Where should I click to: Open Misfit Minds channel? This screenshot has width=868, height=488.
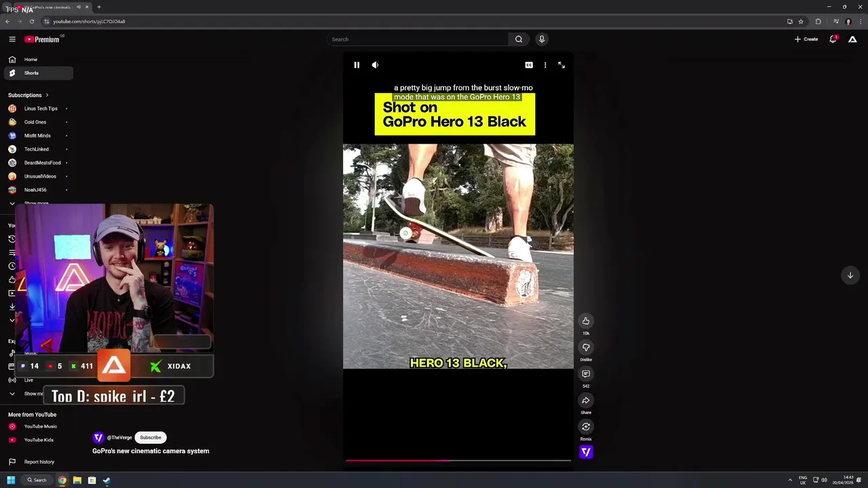38,136
